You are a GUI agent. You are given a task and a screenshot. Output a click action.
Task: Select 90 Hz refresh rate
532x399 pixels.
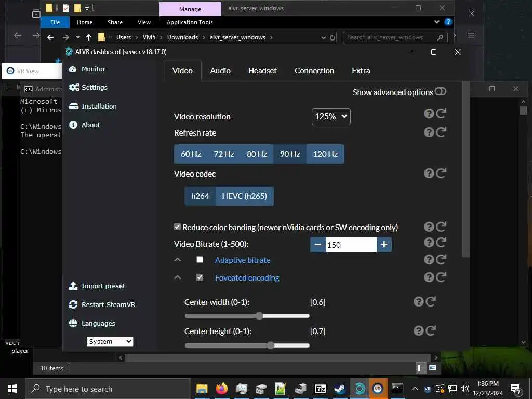coord(290,154)
